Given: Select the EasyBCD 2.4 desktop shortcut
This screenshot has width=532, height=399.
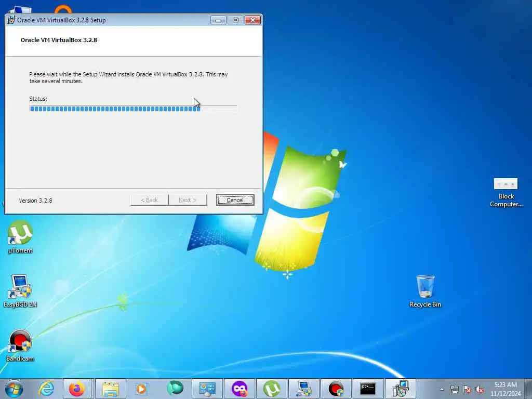Looking at the screenshot, I should pos(20,291).
